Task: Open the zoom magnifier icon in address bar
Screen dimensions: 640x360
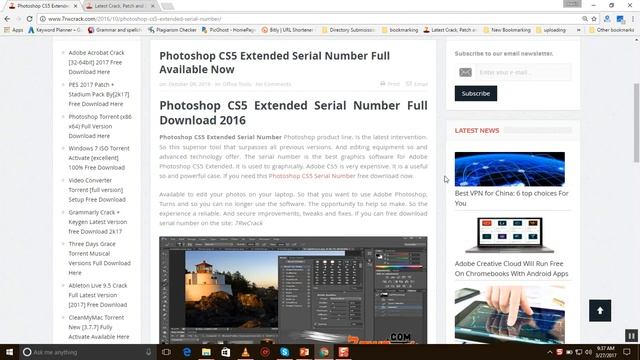Action: (x=585, y=19)
